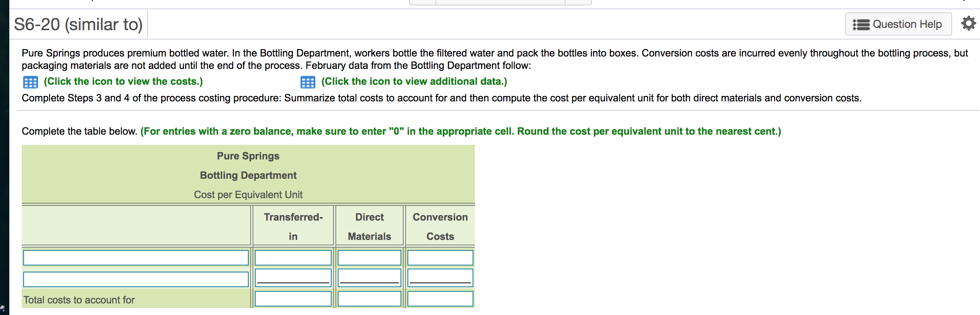
Task: Click the 'Total costs to account for' label
Action: tap(79, 300)
